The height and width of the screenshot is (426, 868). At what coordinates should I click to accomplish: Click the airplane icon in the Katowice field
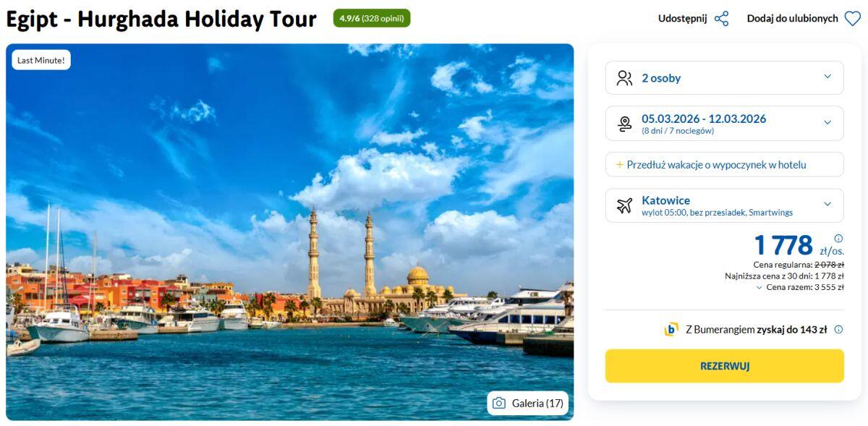click(624, 205)
